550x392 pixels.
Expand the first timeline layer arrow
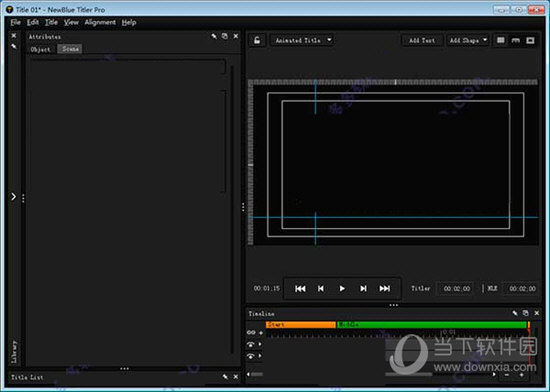pyautogui.click(x=260, y=344)
